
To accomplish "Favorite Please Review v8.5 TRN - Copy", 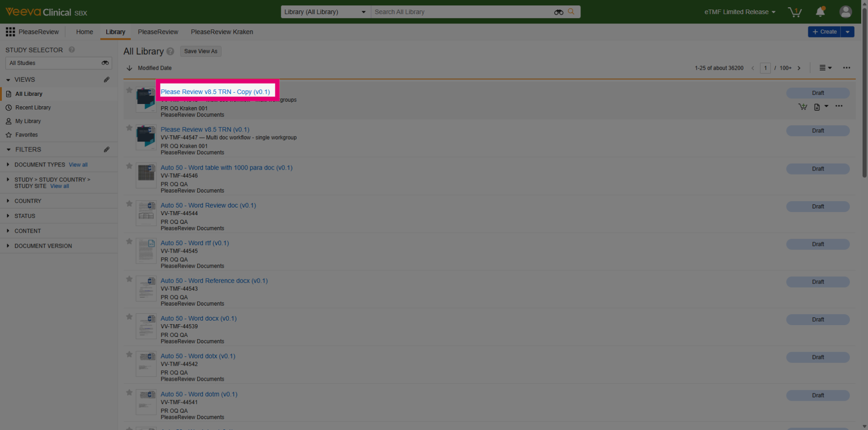I will [129, 90].
